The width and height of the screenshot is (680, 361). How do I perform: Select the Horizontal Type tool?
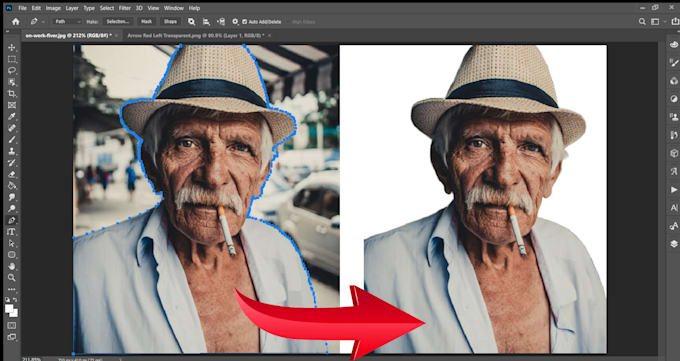(12, 232)
